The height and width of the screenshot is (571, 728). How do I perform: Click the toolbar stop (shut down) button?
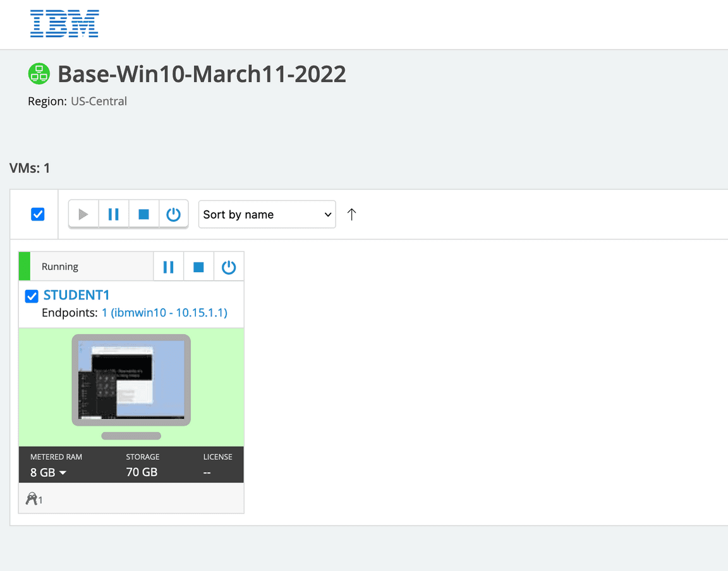143,215
